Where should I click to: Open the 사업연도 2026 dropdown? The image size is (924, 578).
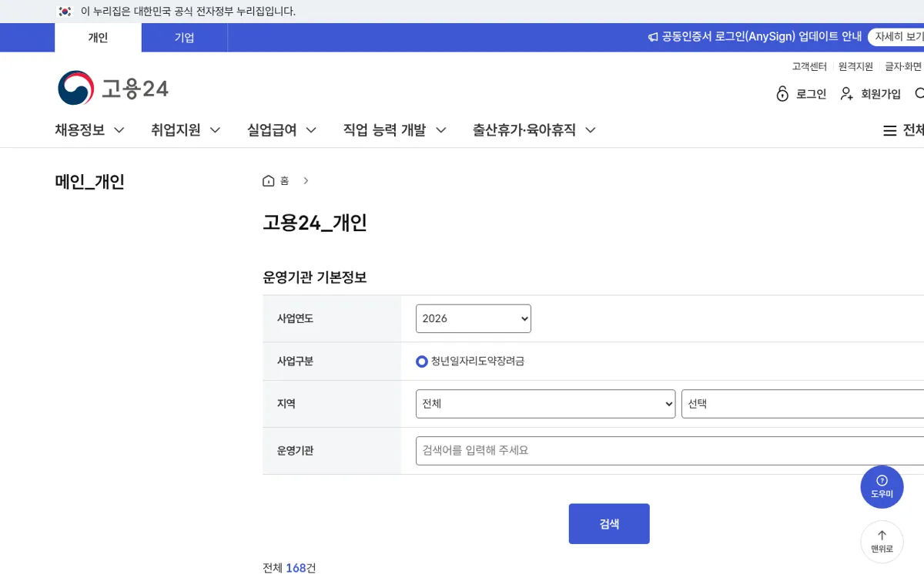coord(474,319)
